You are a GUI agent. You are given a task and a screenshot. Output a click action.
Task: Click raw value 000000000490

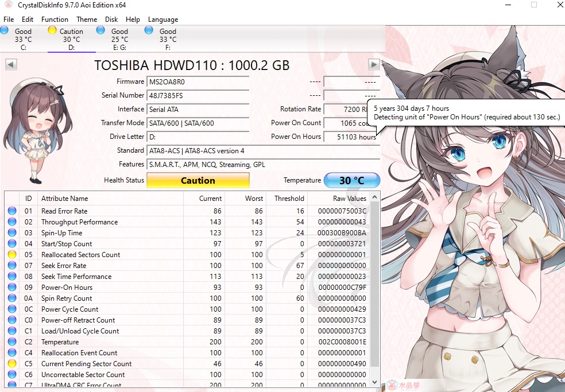[342, 364]
